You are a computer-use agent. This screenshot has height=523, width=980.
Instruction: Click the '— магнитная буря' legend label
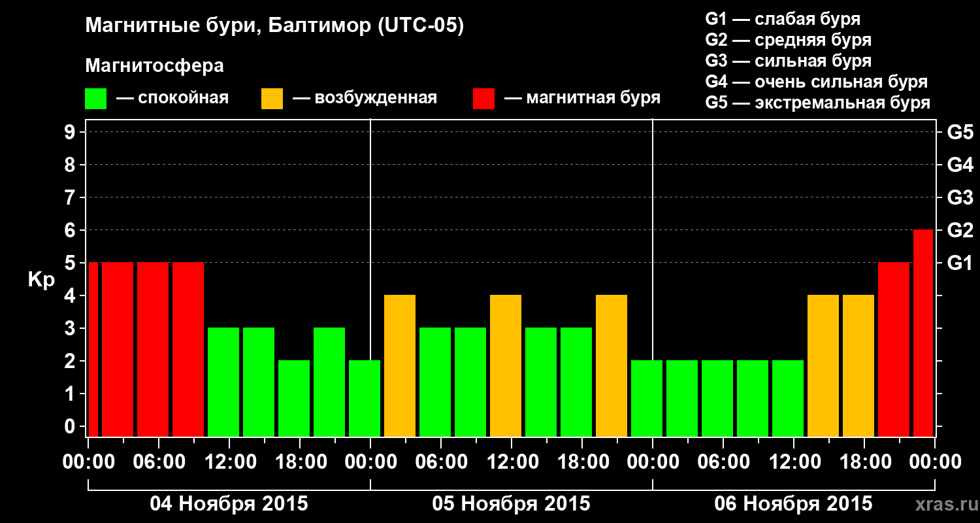click(x=582, y=98)
